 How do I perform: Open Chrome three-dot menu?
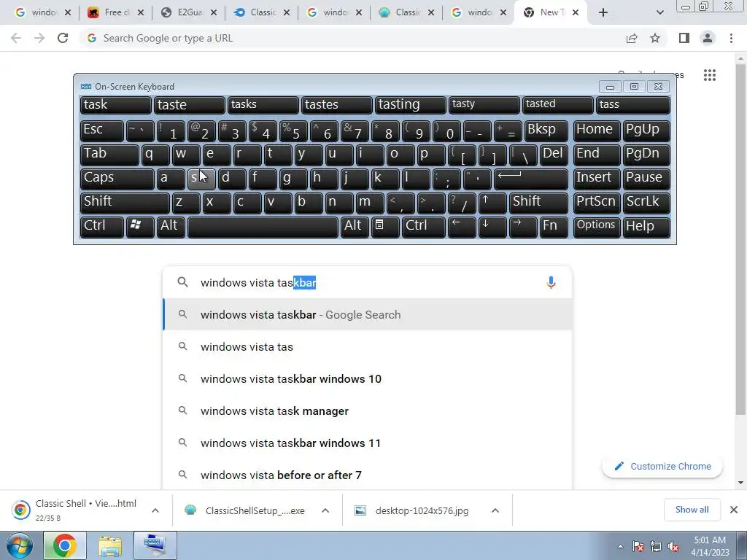click(x=731, y=38)
